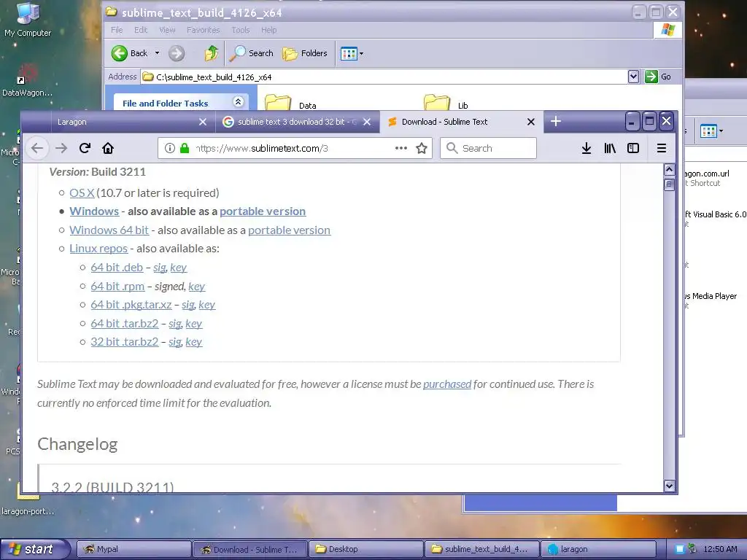
Task: Open the Lib folder
Action: pos(446,102)
